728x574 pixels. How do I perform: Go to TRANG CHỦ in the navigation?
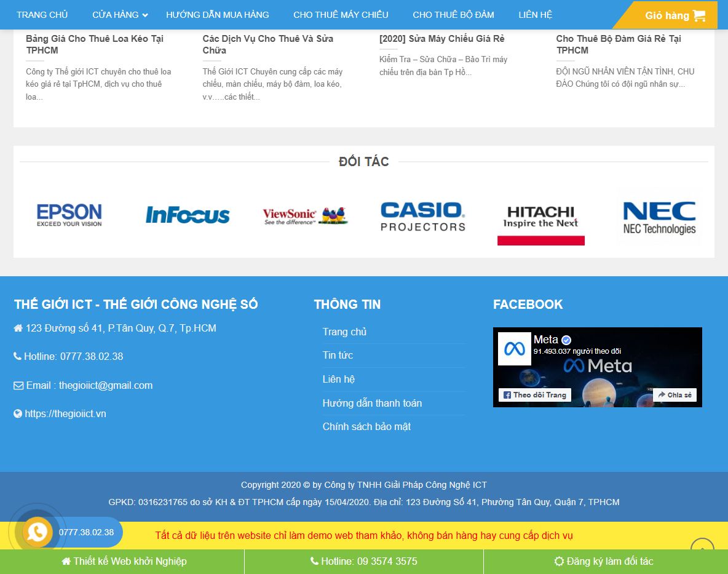(42, 15)
